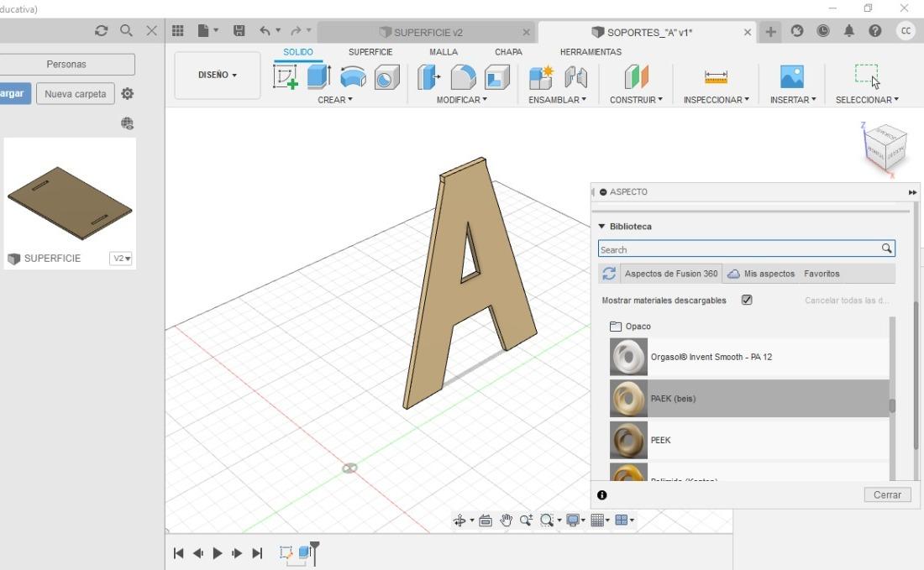Select the Create Sketch tool icon
Screen dimensions: 924x570
[286, 77]
